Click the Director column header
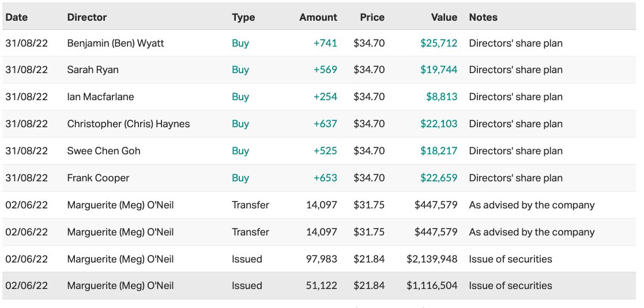Screen dimensions: 644x308 tap(87, 17)
